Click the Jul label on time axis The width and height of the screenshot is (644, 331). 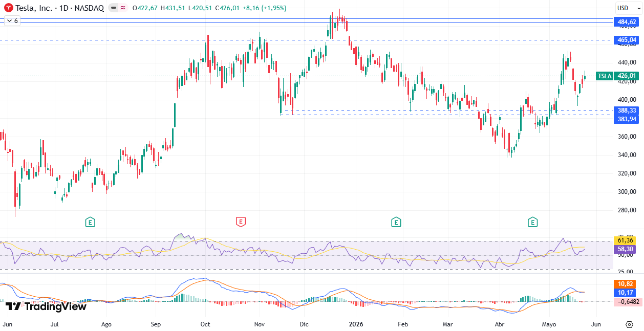pyautogui.click(x=55, y=324)
